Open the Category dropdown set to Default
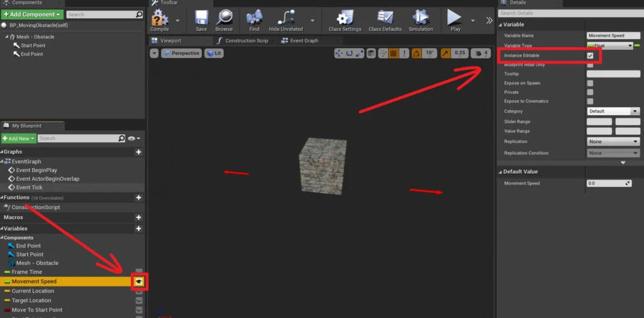Screen dimensions: 644x318 point(613,111)
